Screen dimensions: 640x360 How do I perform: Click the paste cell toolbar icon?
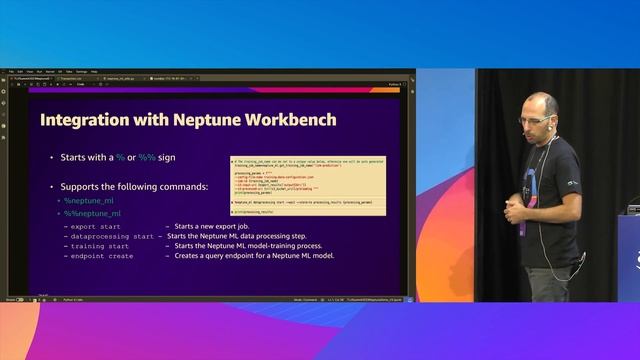(44, 84)
